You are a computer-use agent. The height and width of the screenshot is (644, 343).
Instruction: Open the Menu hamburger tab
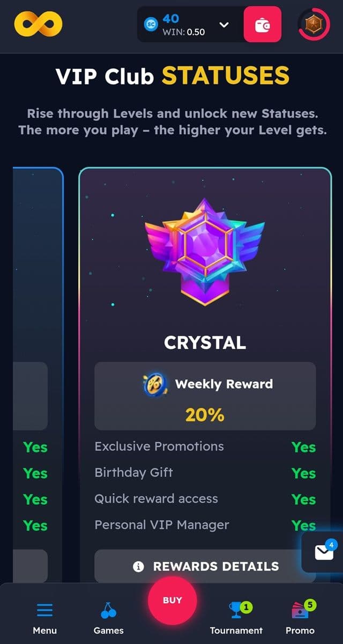click(44, 618)
